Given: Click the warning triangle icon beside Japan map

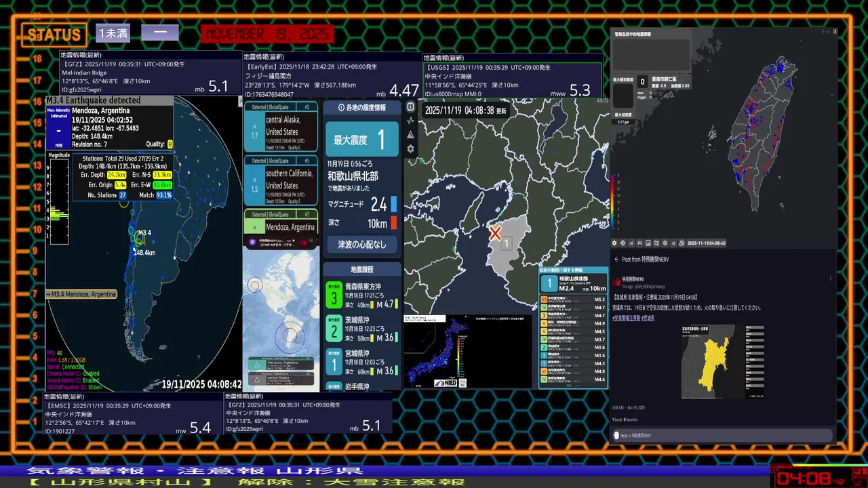Looking at the screenshot, I should point(410,135).
